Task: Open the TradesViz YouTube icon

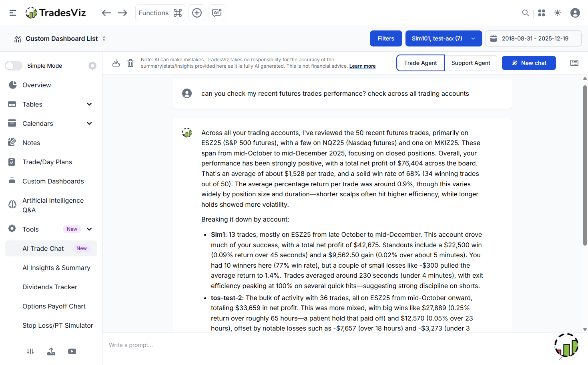Action: [x=72, y=351]
